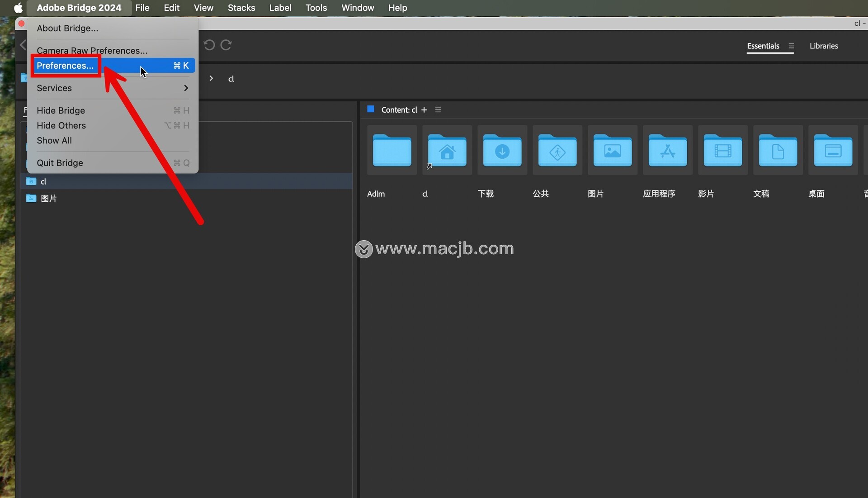The height and width of the screenshot is (498, 868).
Task: Open the Stacks menu
Action: point(241,8)
